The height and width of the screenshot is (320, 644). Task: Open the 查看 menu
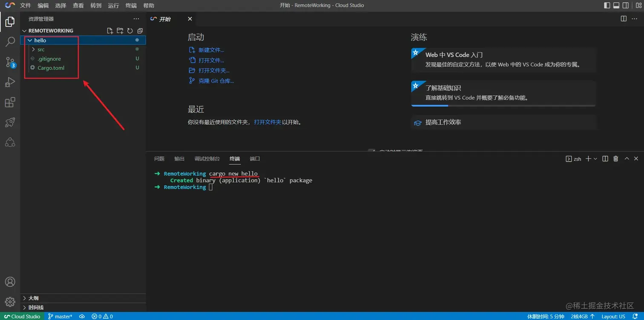[x=78, y=6]
